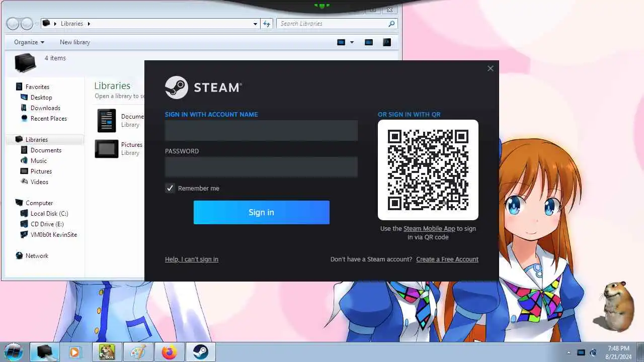The width and height of the screenshot is (644, 362).
Task: Click the Steam sign-in QR code
Action: tap(428, 169)
